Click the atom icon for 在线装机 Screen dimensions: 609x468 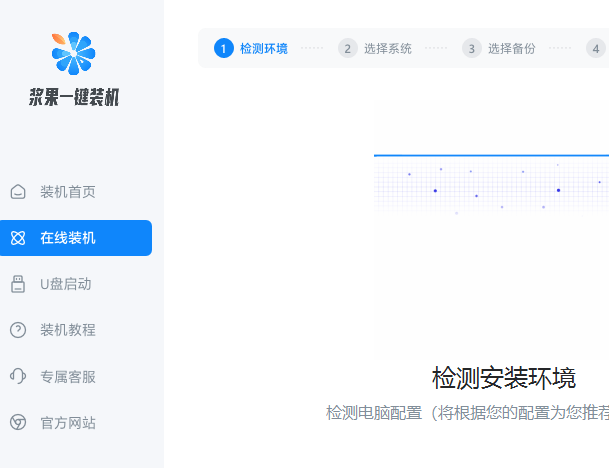17,238
